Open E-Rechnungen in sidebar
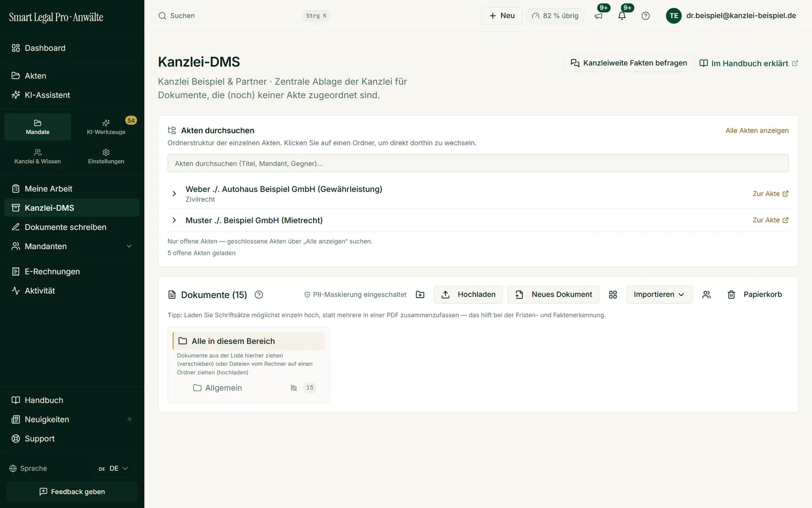Image resolution: width=812 pixels, height=508 pixels. [72, 271]
